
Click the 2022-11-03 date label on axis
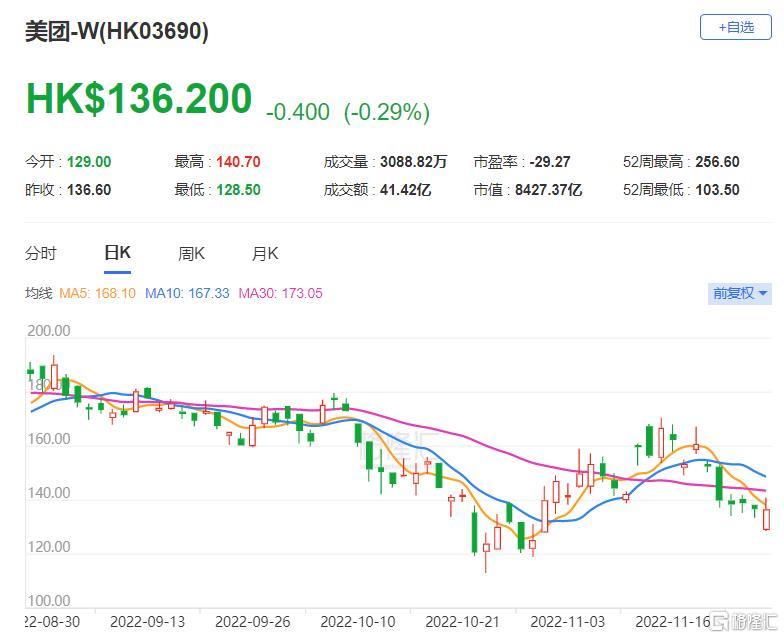click(566, 621)
